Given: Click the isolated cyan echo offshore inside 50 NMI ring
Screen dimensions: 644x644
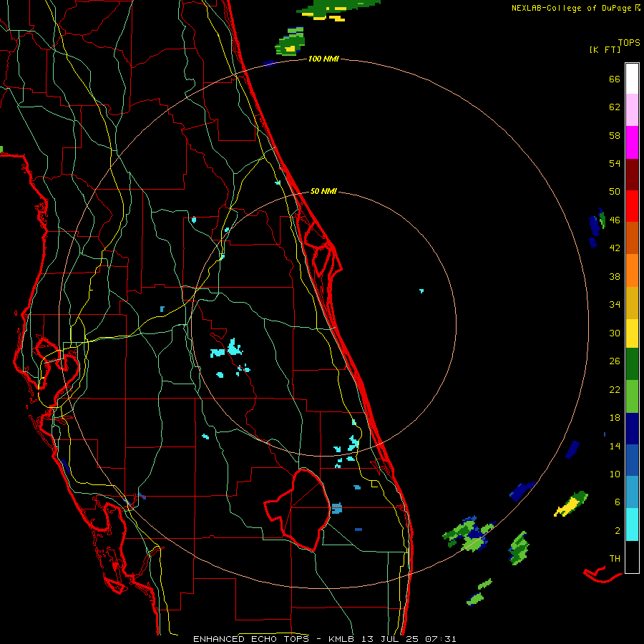Looking at the screenshot, I should click(x=421, y=291).
